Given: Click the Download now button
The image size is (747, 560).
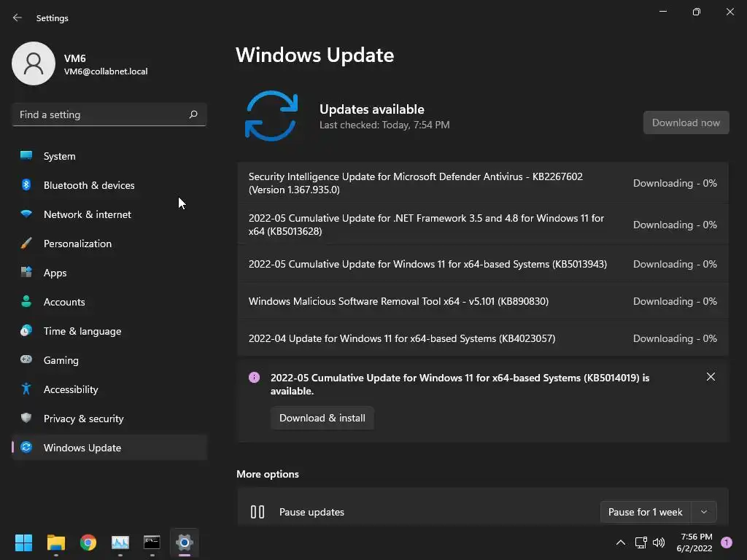Looking at the screenshot, I should click(686, 122).
